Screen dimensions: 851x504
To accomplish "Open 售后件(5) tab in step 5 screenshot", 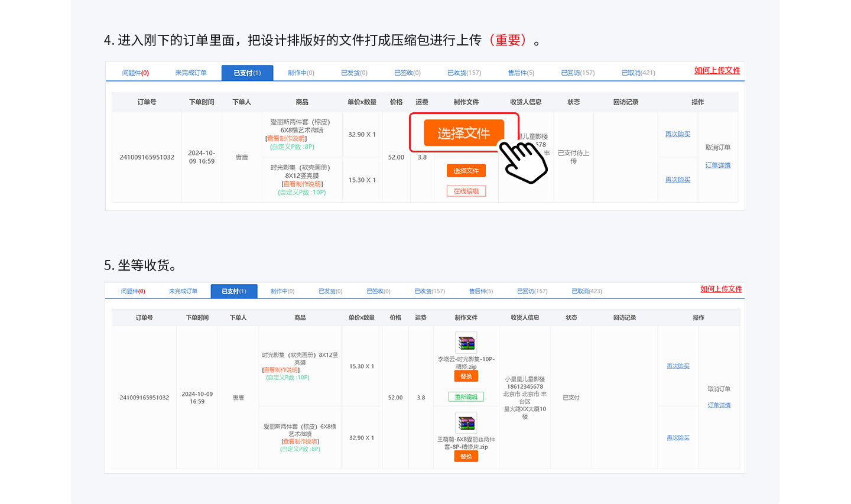I will coord(481,291).
